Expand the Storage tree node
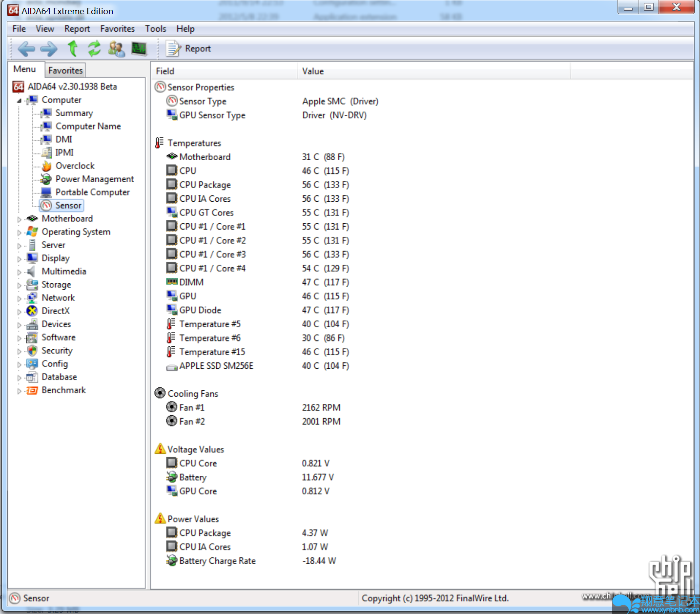Viewport: 700px width, 614px height. pyautogui.click(x=20, y=285)
